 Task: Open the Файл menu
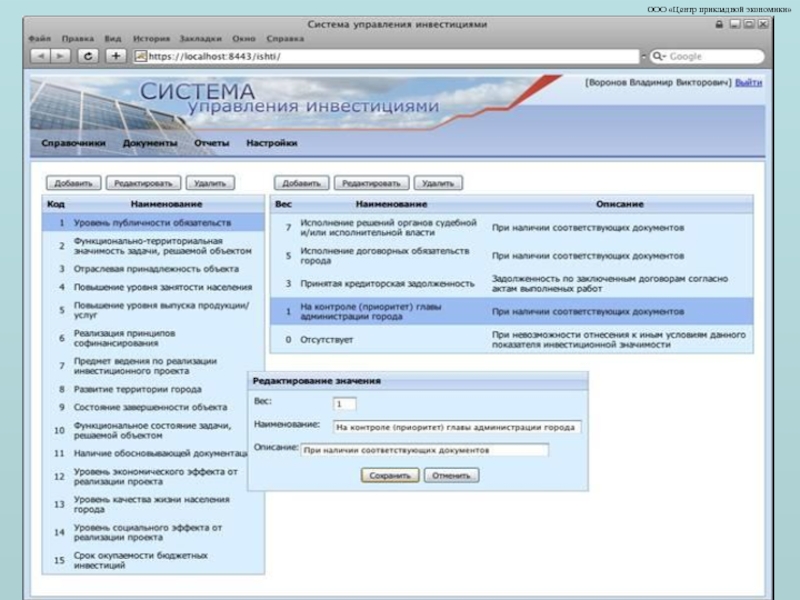pos(40,39)
